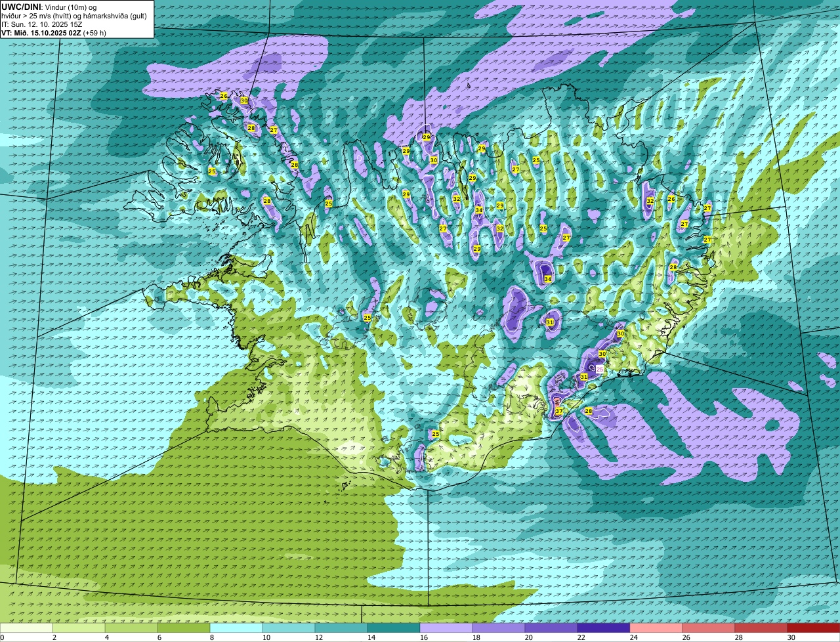Pick the 28–30 m/s red legend swatch

pos(761,628)
